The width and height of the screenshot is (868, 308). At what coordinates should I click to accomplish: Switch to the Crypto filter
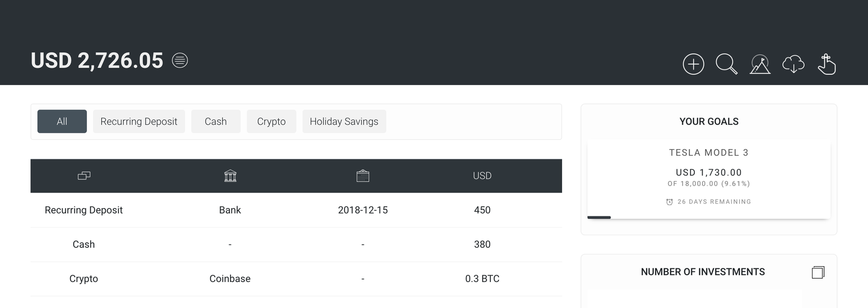click(271, 121)
